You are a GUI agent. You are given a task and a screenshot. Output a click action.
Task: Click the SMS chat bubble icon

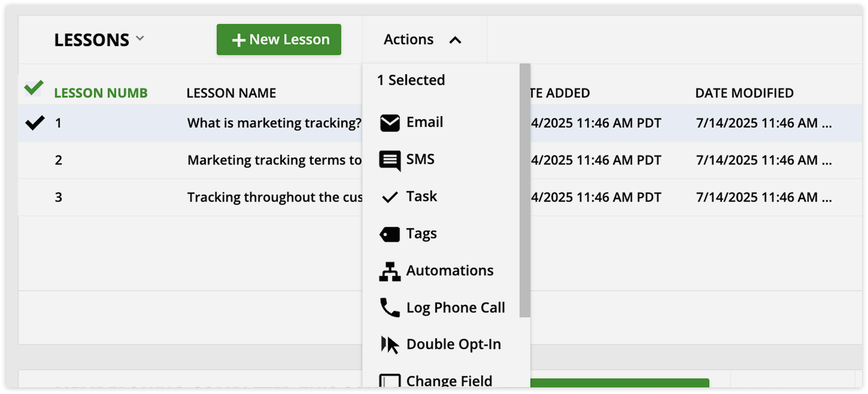tap(390, 160)
